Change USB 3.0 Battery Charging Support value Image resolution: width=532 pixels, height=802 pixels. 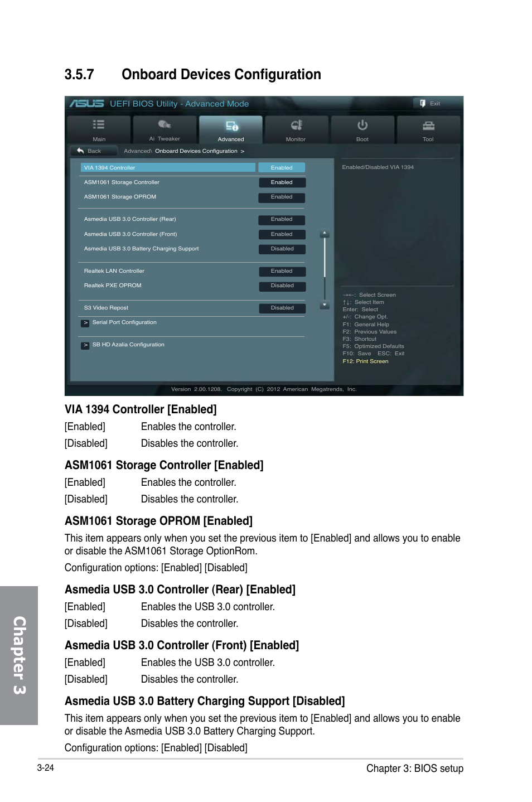(x=282, y=249)
